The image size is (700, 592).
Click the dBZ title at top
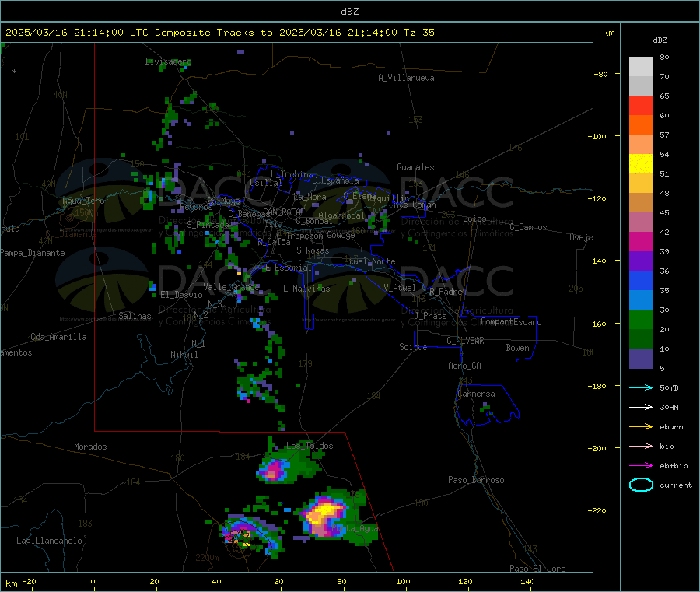pos(349,12)
